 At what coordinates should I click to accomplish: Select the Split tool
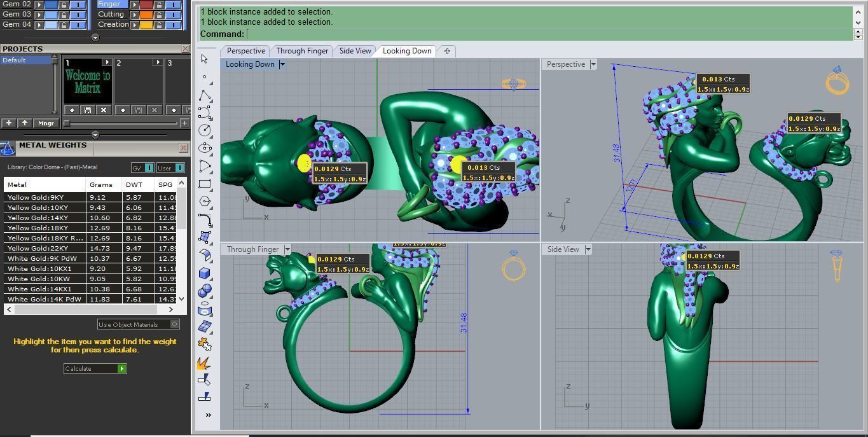pyautogui.click(x=205, y=397)
